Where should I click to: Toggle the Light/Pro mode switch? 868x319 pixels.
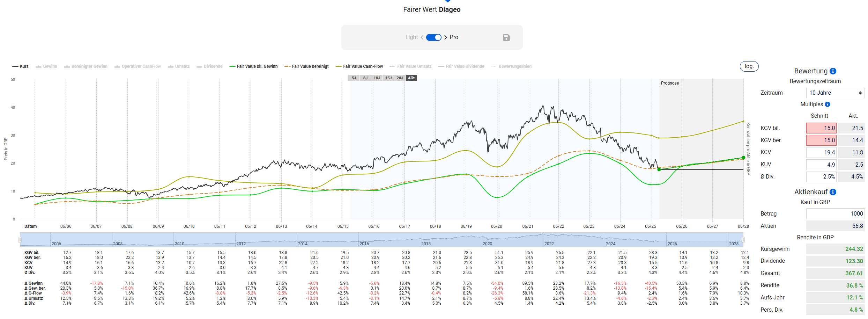[434, 37]
